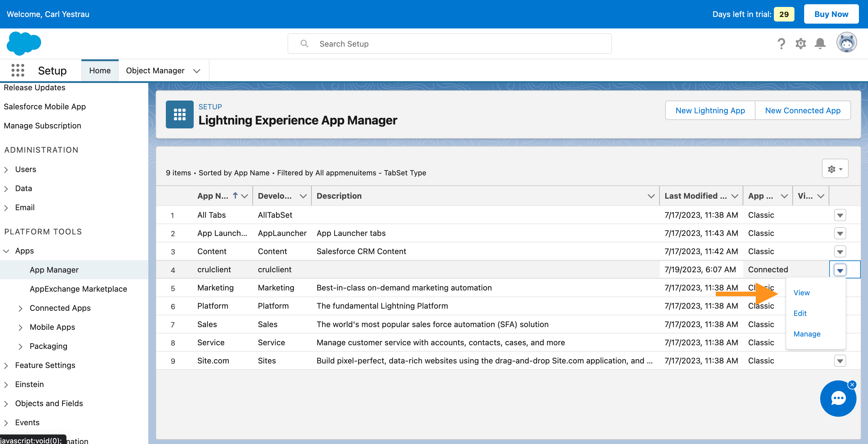The image size is (868, 444).
Task: Click the Platform app name cell
Action: 213,306
